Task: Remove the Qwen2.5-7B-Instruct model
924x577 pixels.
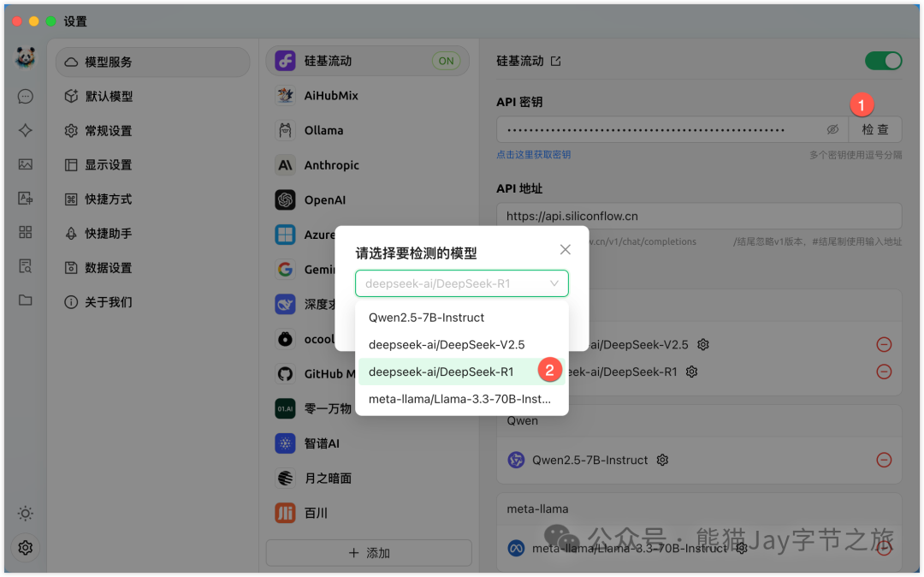Action: (884, 461)
